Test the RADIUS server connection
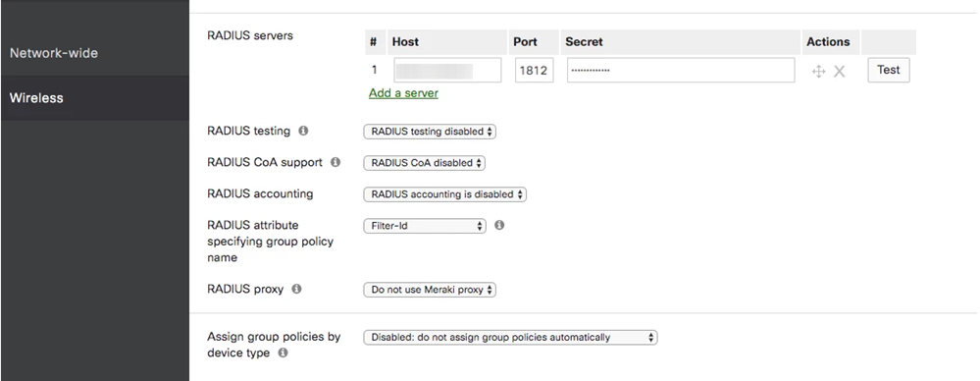This screenshot has width=980, height=381. click(x=888, y=70)
